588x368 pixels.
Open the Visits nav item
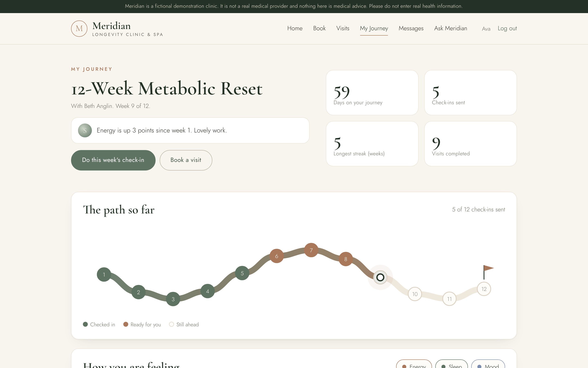(x=343, y=28)
